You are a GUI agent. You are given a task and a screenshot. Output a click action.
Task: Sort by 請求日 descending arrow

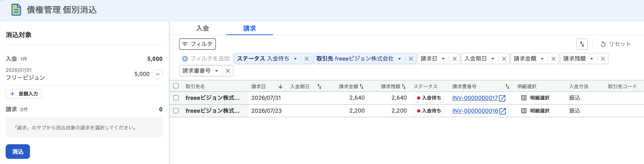[280, 87]
